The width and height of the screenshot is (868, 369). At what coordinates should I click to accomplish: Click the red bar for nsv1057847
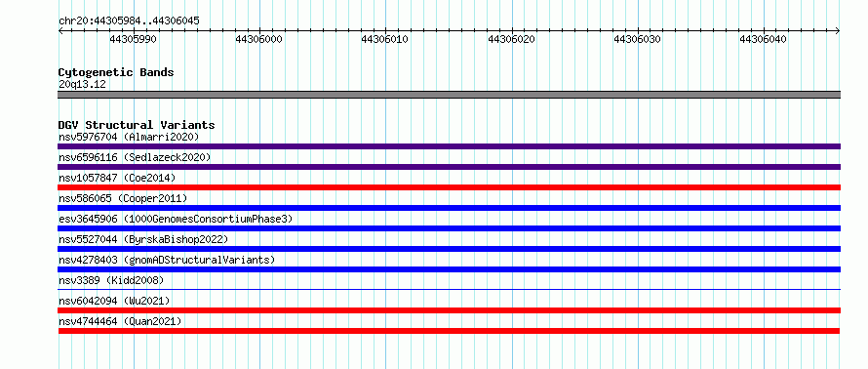[449, 187]
